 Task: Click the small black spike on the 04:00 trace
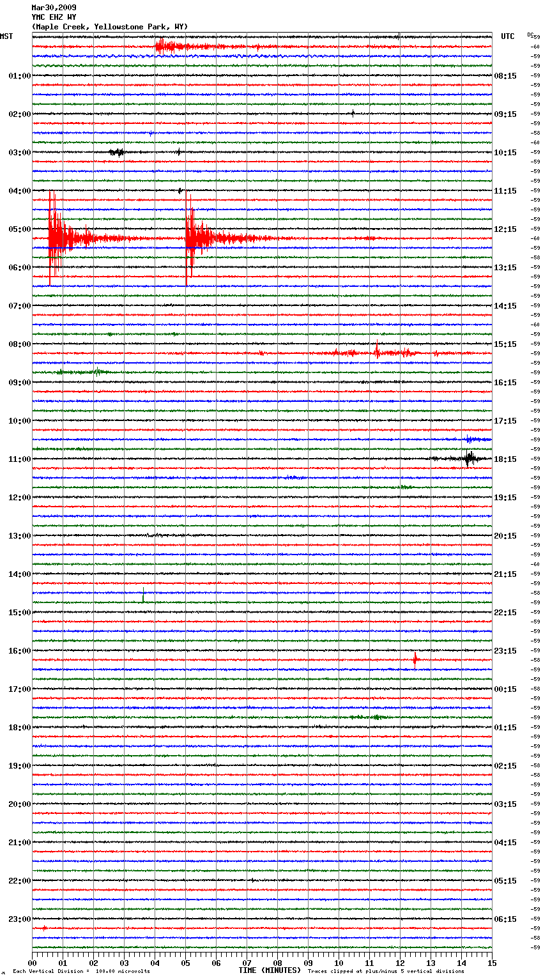coord(180,190)
